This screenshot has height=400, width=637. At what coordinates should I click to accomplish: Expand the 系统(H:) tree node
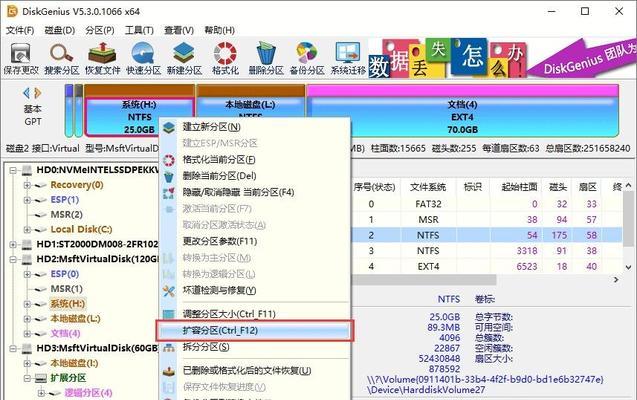[x=27, y=304]
